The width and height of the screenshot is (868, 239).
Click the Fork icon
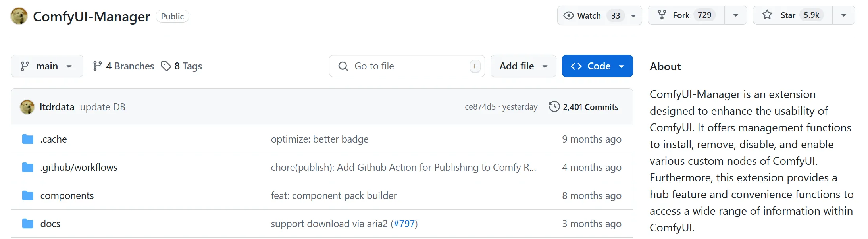pyautogui.click(x=662, y=15)
